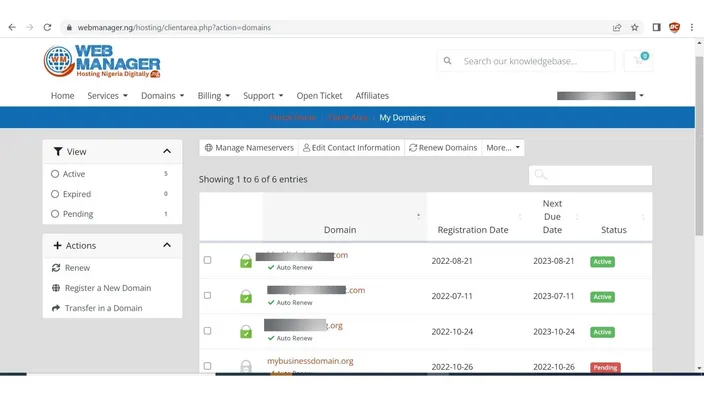The width and height of the screenshot is (704, 396).
Task: Click the magnifier icon in the table filter box
Action: 541,175
